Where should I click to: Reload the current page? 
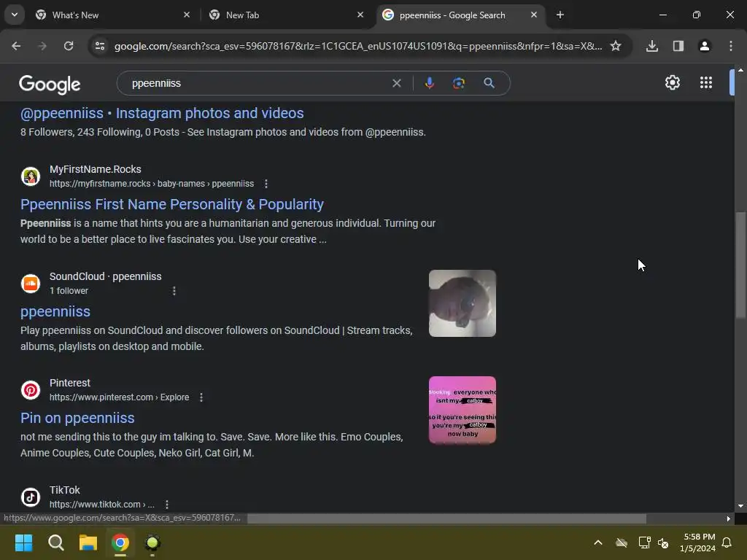pos(69,46)
